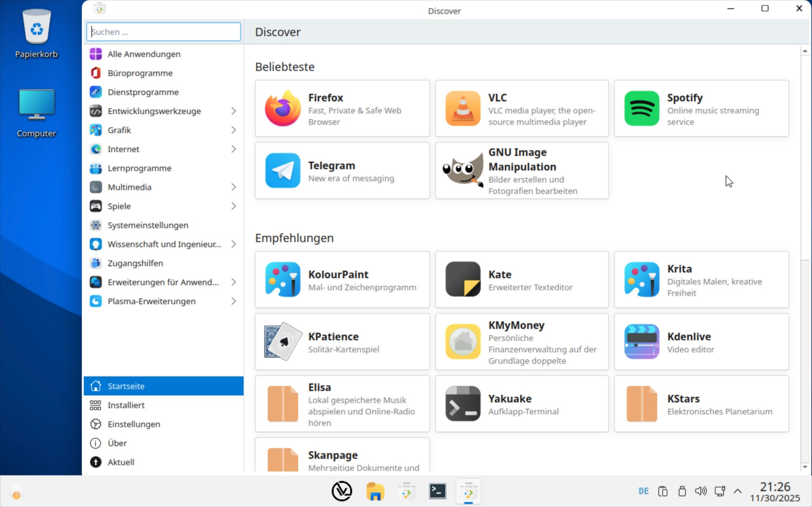
Task: Click the volume icon in system tray
Action: [x=700, y=491]
